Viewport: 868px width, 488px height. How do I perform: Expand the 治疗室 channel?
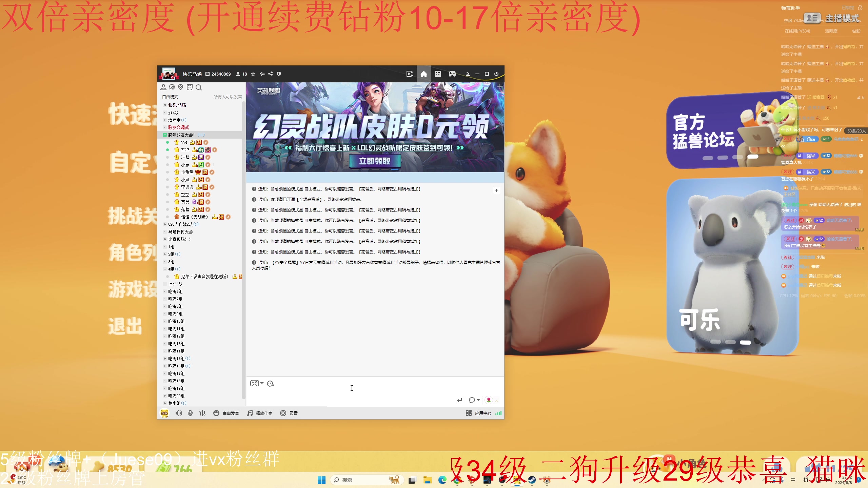[x=165, y=120]
